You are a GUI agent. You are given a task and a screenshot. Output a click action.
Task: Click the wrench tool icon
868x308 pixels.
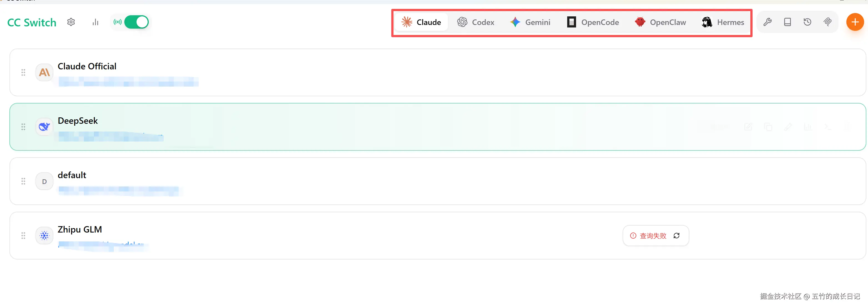pyautogui.click(x=768, y=22)
